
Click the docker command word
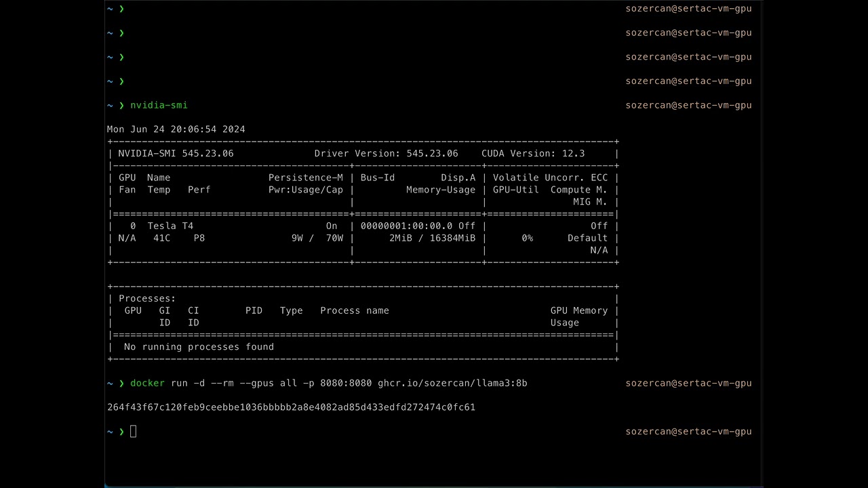(147, 383)
